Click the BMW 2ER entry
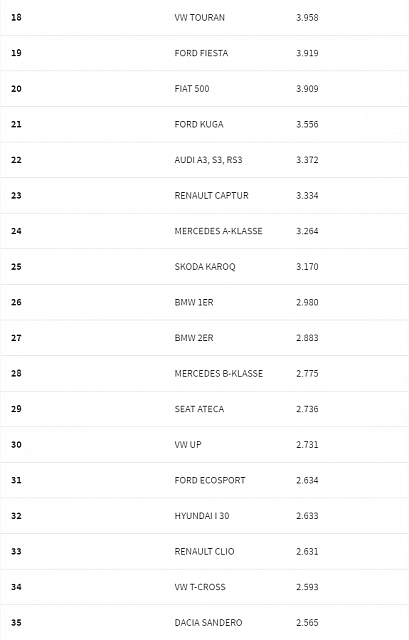Image resolution: width=409 pixels, height=640 pixels. 194,338
